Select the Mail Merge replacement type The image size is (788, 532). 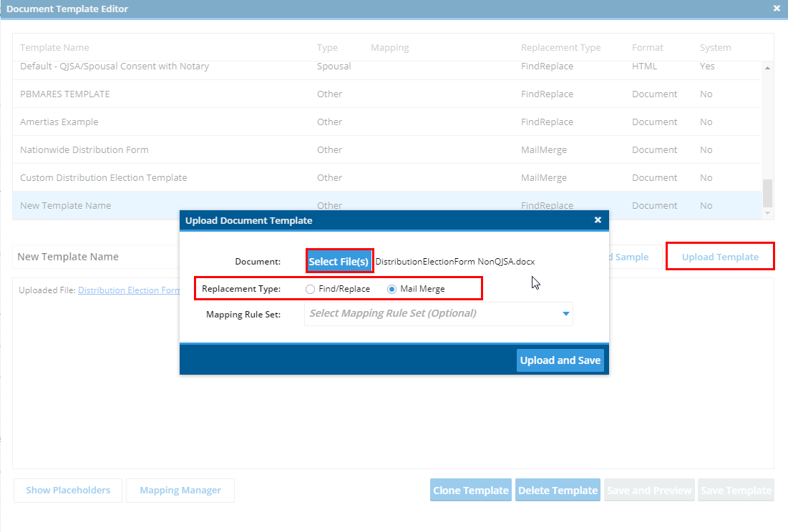pos(391,288)
